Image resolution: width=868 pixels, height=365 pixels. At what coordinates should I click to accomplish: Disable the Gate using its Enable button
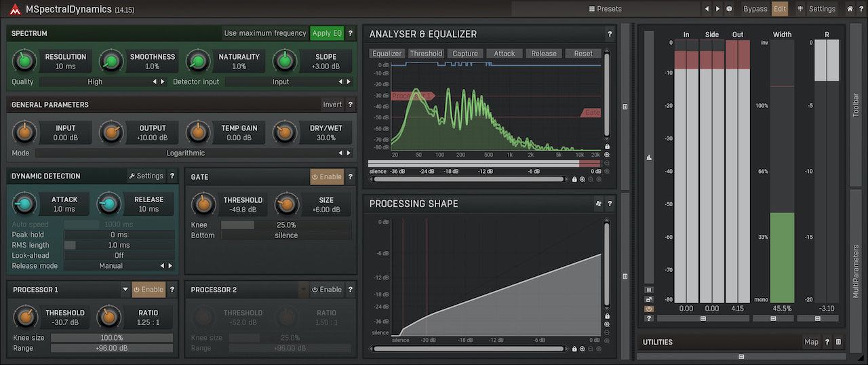pyautogui.click(x=327, y=176)
